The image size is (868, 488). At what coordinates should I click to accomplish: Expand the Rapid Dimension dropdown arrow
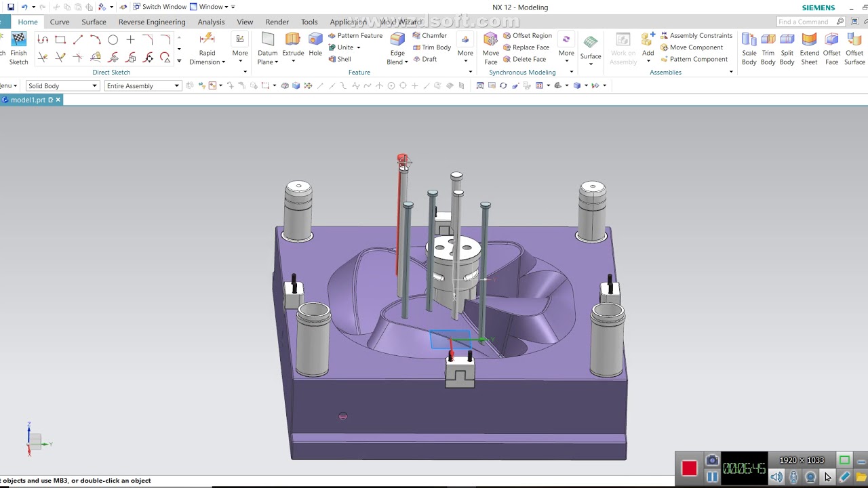coord(223,62)
